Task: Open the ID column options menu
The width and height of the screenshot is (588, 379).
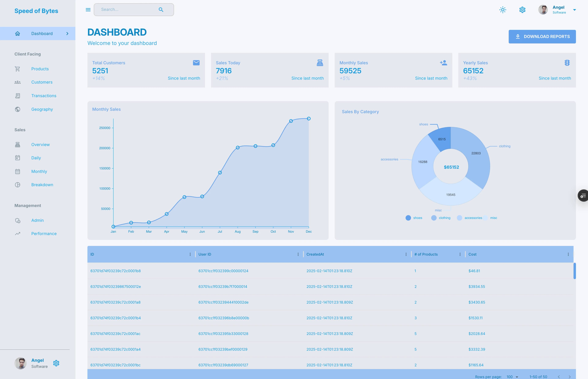Action: click(190, 254)
